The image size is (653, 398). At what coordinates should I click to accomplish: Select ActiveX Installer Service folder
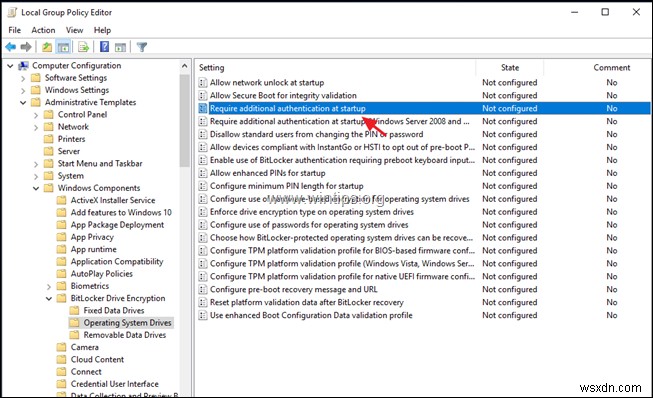coord(112,200)
